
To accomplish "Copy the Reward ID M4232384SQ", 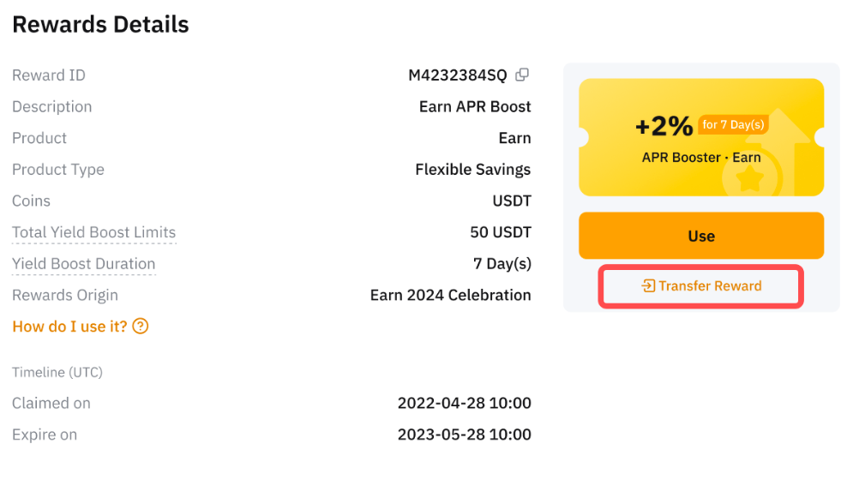I will pyautogui.click(x=522, y=75).
